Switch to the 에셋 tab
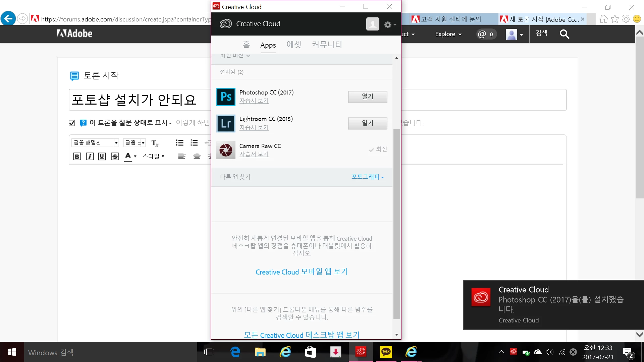644x362 pixels. (x=294, y=45)
